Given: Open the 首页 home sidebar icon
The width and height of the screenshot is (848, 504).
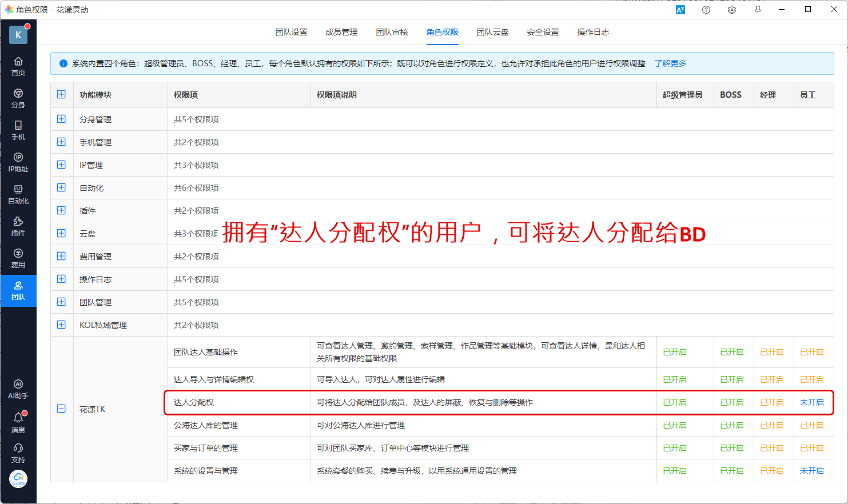Looking at the screenshot, I should click(18, 66).
